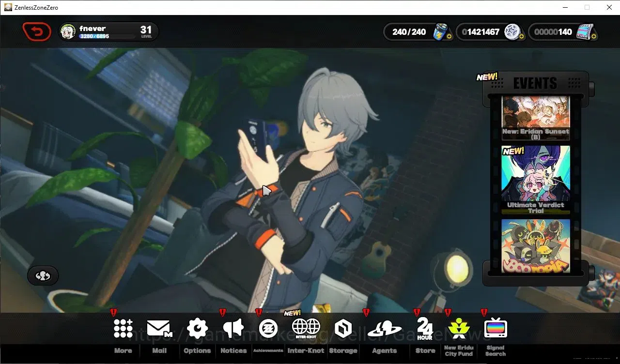The height and width of the screenshot is (364, 620).
Task: Click the film tape currency icon
Action: [585, 32]
